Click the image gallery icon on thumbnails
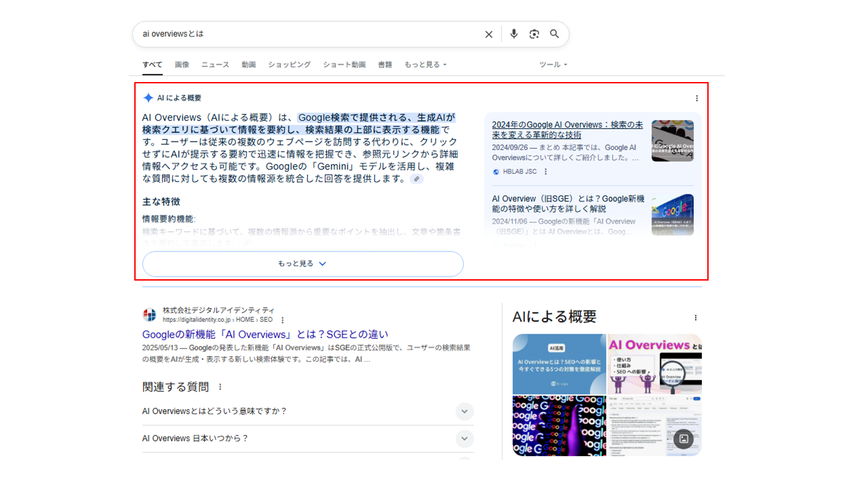This screenshot has height=488, width=868. [684, 439]
